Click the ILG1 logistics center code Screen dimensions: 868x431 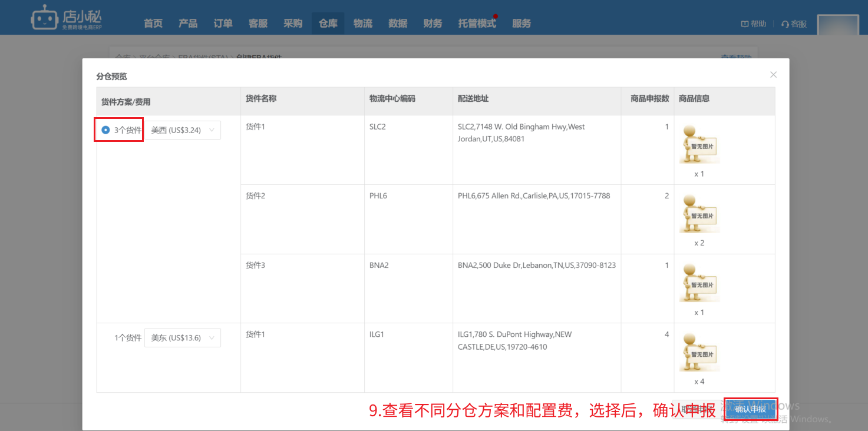pyautogui.click(x=377, y=334)
